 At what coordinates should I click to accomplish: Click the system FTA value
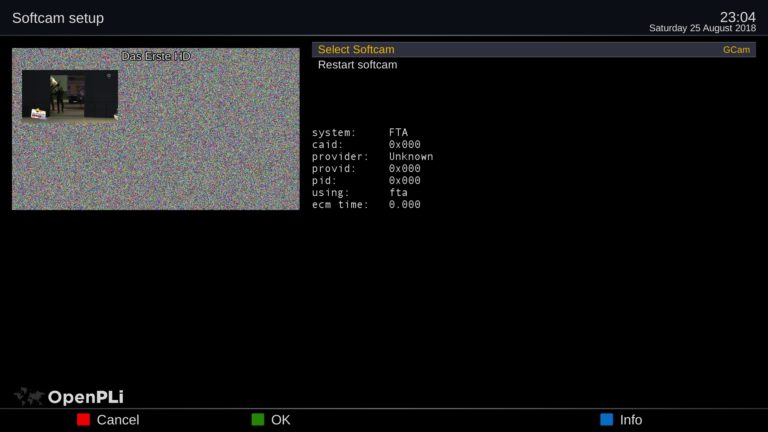[398, 132]
